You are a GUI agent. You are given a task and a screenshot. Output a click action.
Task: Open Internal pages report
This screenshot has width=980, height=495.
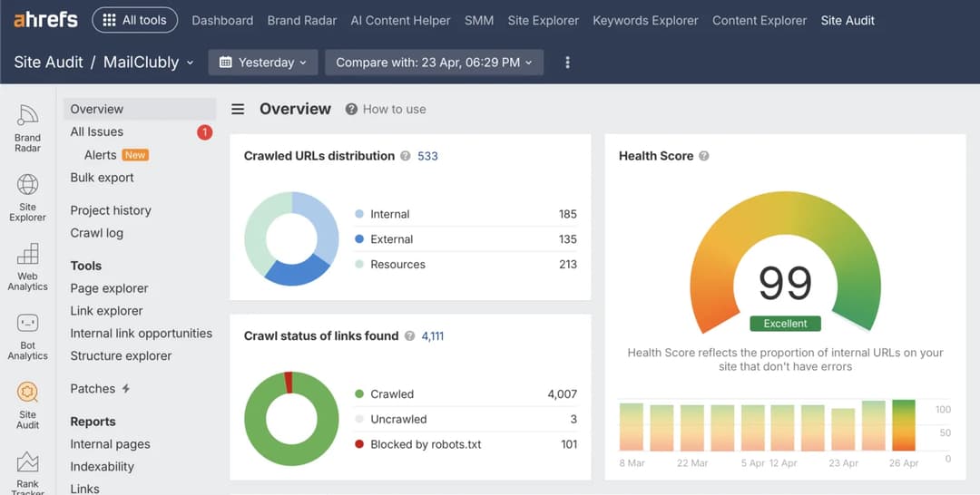point(110,444)
